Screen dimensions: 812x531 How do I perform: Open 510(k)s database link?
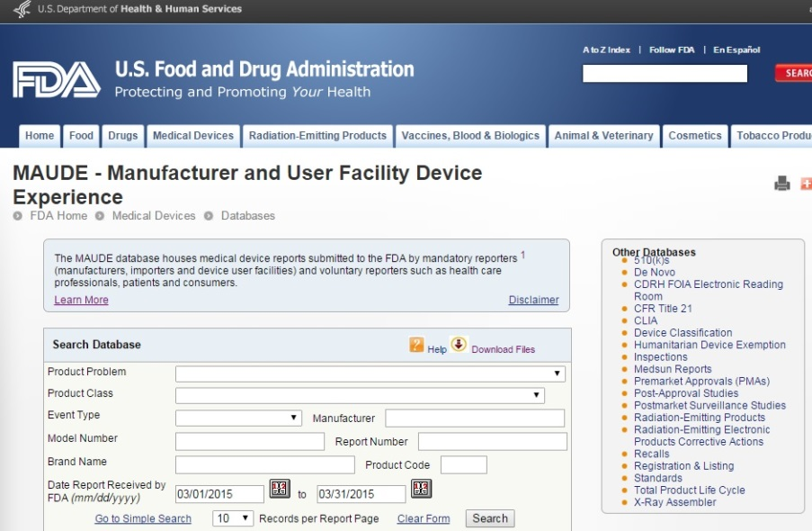click(x=651, y=260)
